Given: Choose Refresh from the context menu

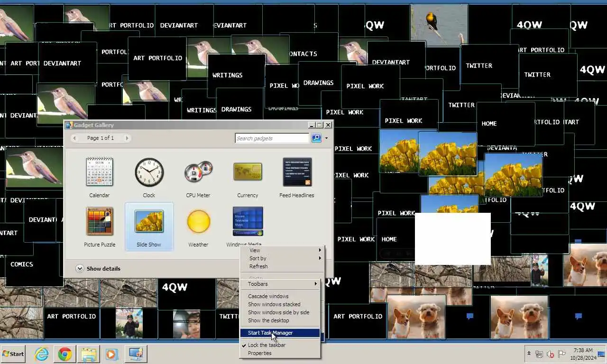Looking at the screenshot, I should 283,266.
